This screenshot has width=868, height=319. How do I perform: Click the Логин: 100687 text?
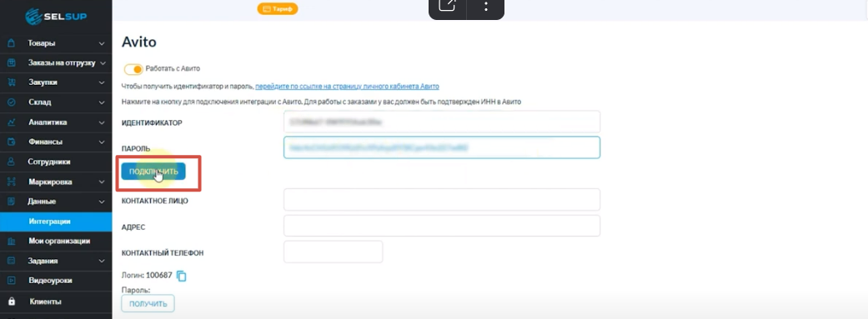click(147, 275)
